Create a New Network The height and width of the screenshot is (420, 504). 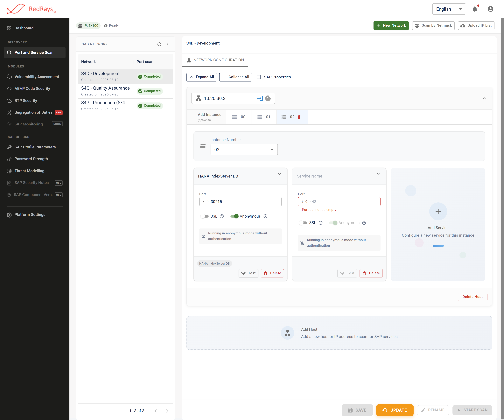pyautogui.click(x=391, y=25)
